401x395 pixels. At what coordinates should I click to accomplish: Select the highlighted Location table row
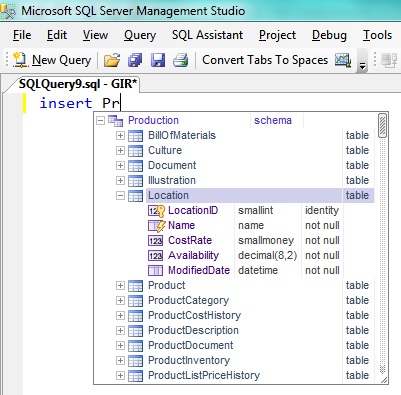pos(260,195)
